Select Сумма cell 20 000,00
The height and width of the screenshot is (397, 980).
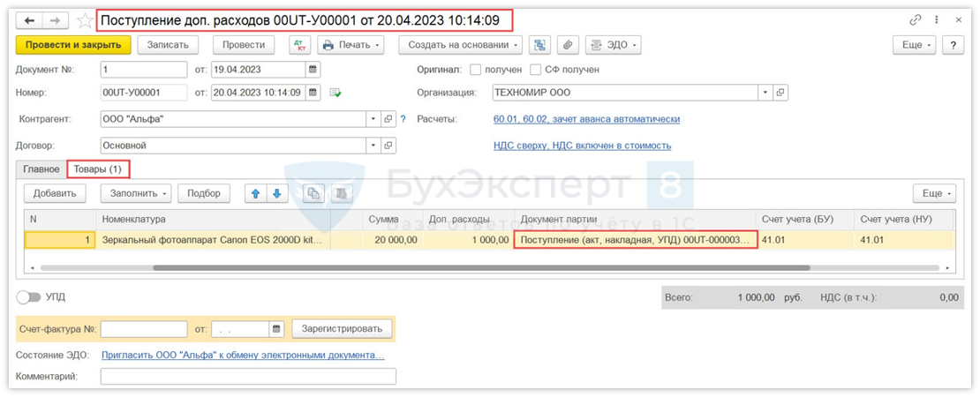[x=393, y=240]
